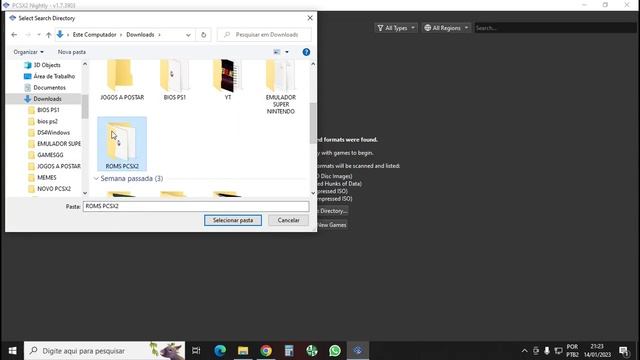Select the BIOS PS1 folder thumbnail
The width and height of the screenshot is (640, 360).
click(175, 80)
